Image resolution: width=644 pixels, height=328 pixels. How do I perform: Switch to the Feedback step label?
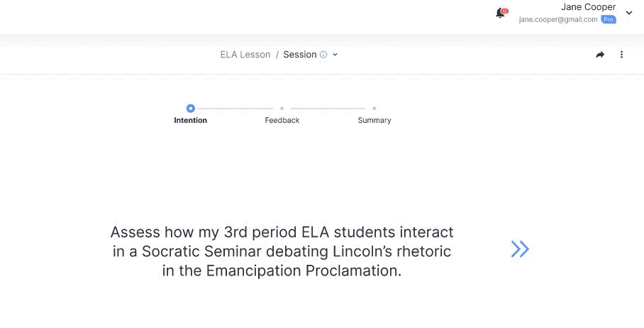pyautogui.click(x=282, y=121)
